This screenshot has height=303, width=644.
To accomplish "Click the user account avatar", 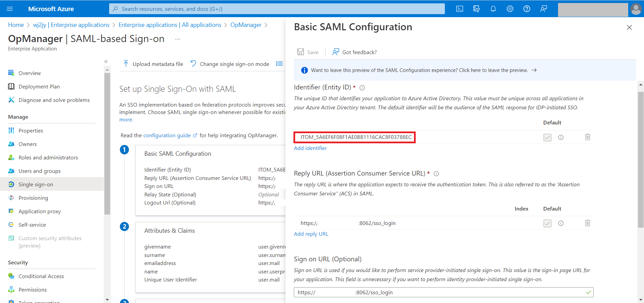I will coord(636,9).
